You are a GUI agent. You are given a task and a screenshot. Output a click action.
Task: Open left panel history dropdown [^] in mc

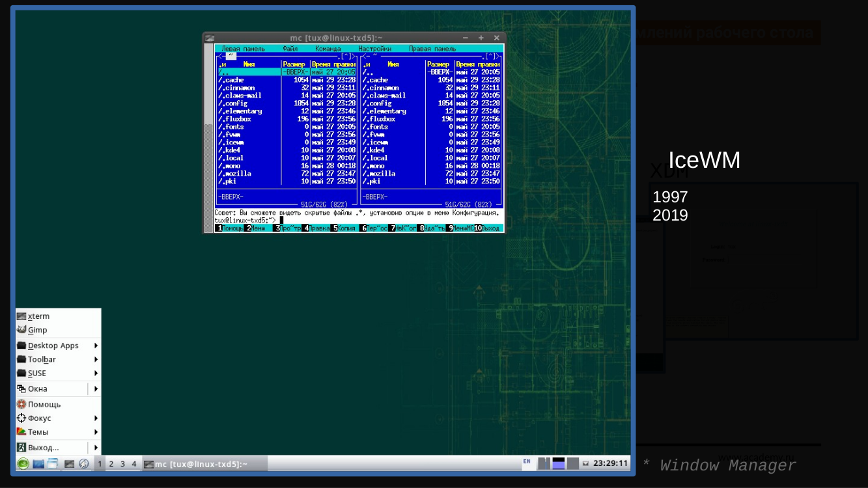pyautogui.click(x=346, y=57)
